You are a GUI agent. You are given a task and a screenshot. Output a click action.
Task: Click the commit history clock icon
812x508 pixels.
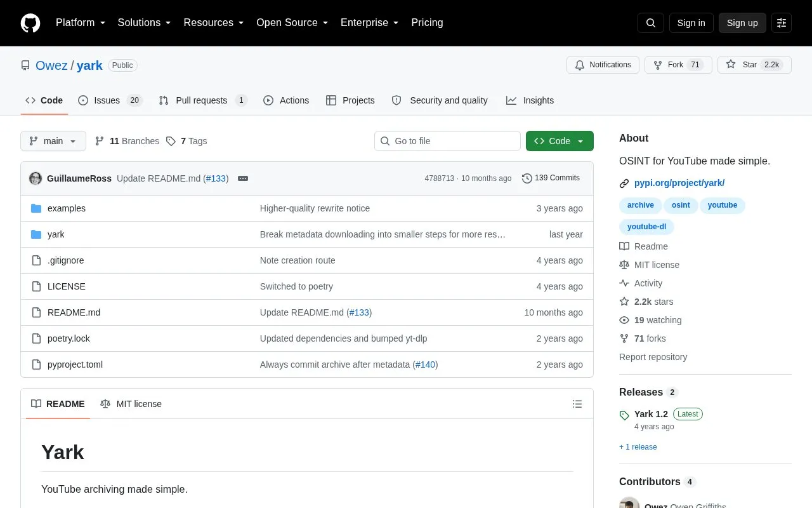coord(527,178)
